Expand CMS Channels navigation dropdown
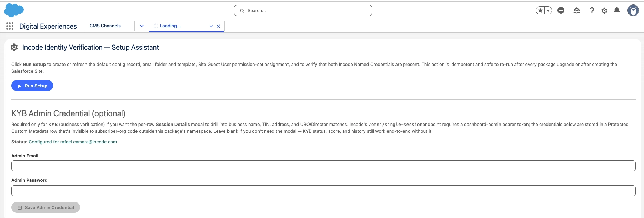 [142, 26]
